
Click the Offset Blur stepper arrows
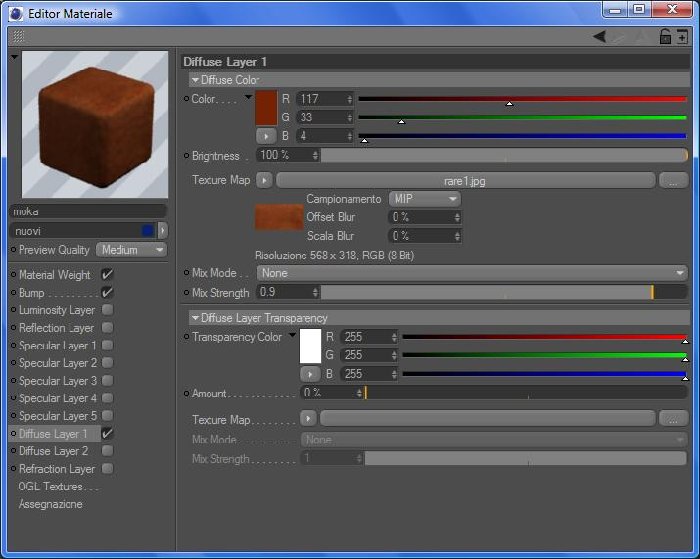(x=457, y=217)
